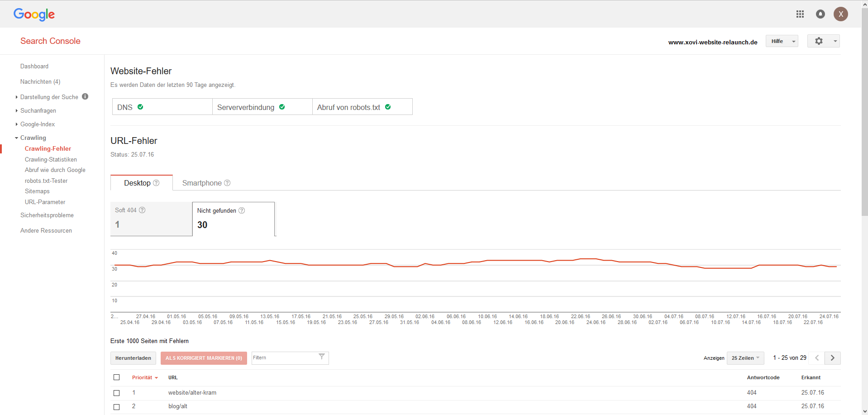Image resolution: width=868 pixels, height=415 pixels.
Task: Sort by Priorität column header
Action: tap(142, 377)
